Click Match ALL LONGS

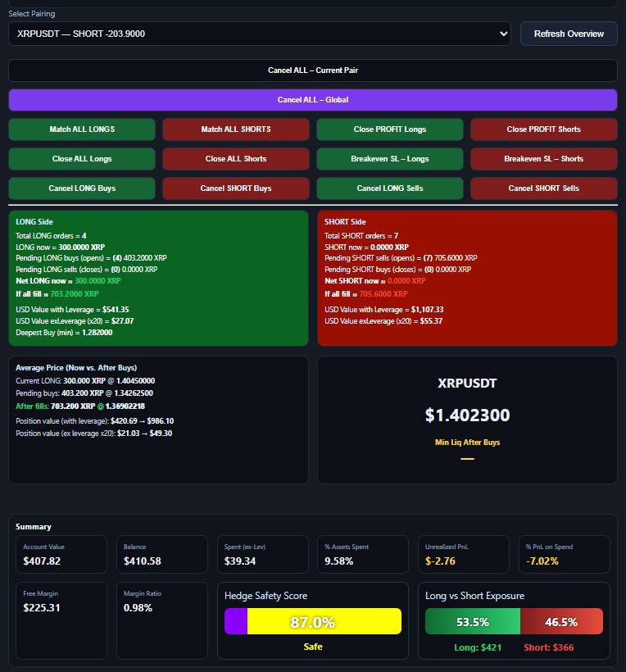[x=82, y=129]
